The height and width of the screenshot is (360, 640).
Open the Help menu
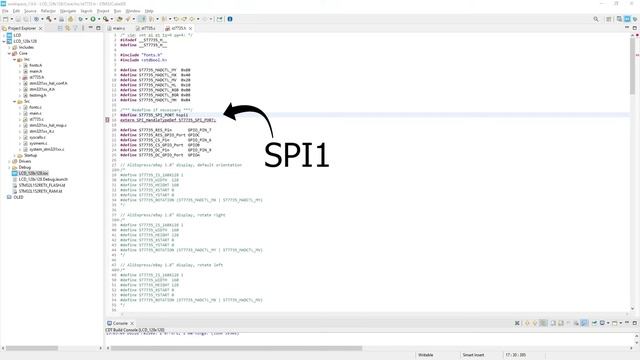click(149, 11)
